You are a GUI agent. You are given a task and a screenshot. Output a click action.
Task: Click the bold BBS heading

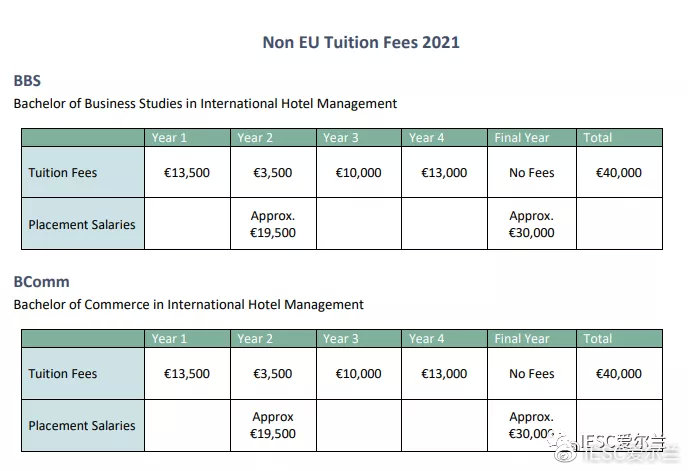27,81
